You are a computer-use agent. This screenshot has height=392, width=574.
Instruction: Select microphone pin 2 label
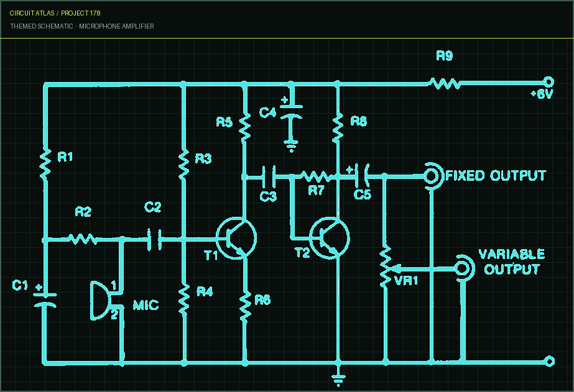click(x=114, y=314)
